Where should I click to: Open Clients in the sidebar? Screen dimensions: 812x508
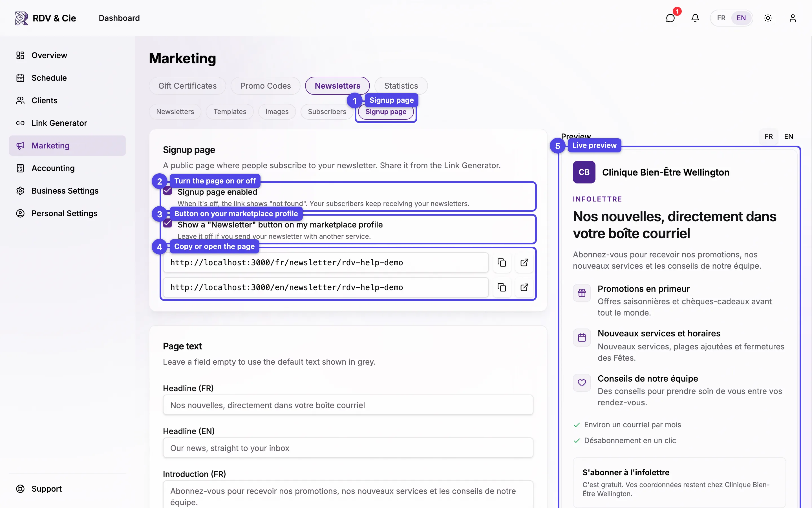pos(67,100)
